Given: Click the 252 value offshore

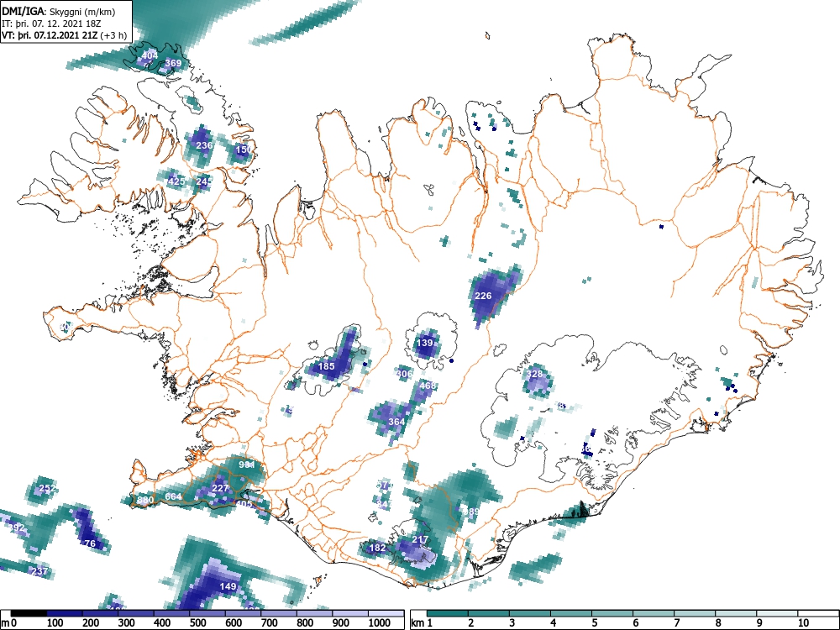Looking at the screenshot, I should pos(48,489).
